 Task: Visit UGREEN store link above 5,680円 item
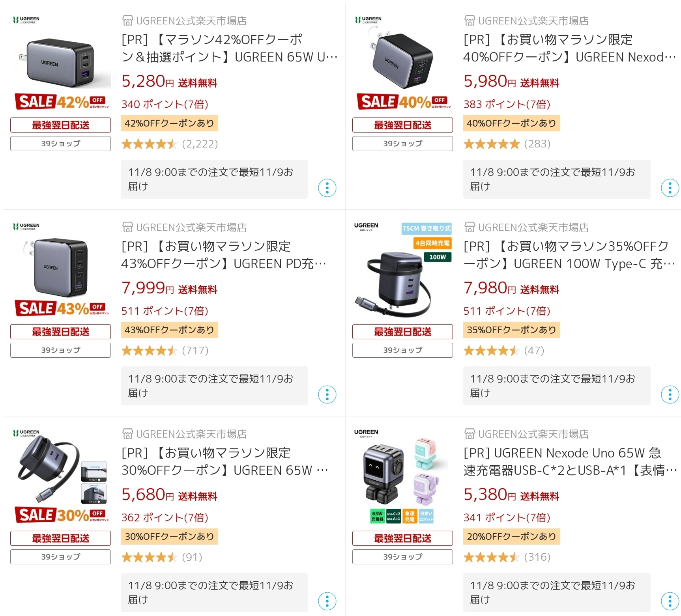tap(191, 434)
